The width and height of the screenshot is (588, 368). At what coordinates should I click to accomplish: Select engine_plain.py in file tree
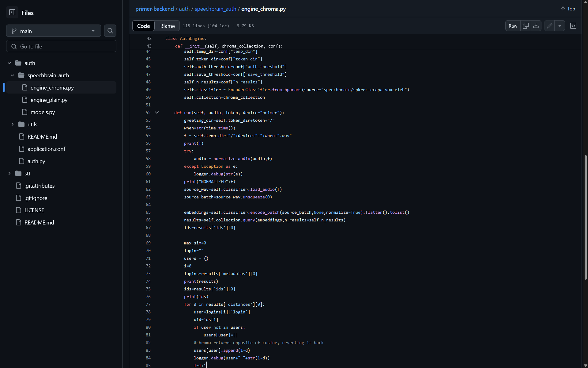[49, 100]
